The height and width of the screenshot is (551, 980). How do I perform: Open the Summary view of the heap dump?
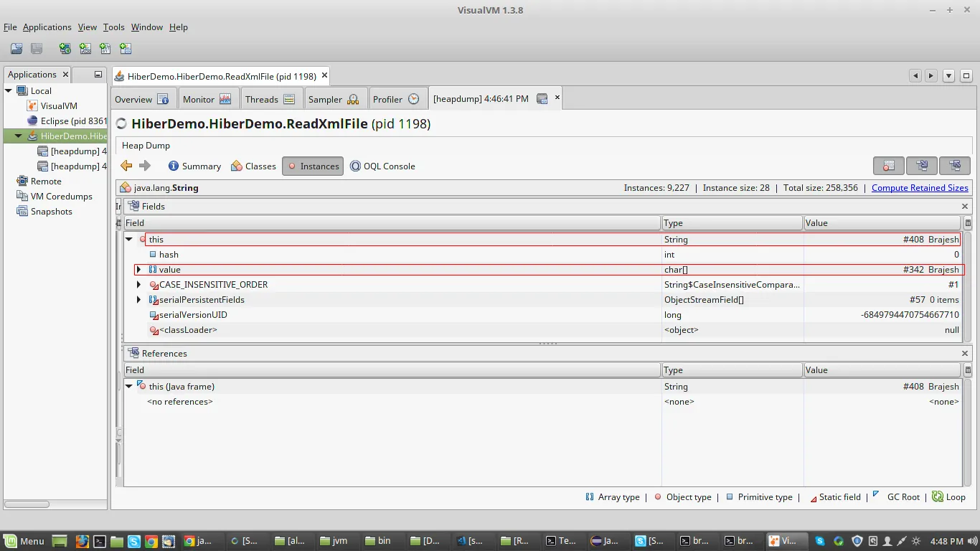(194, 166)
